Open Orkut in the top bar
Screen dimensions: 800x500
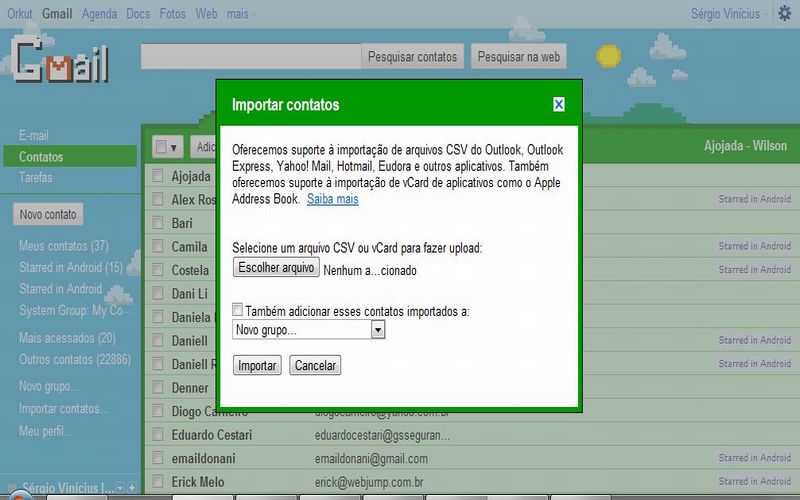click(19, 14)
